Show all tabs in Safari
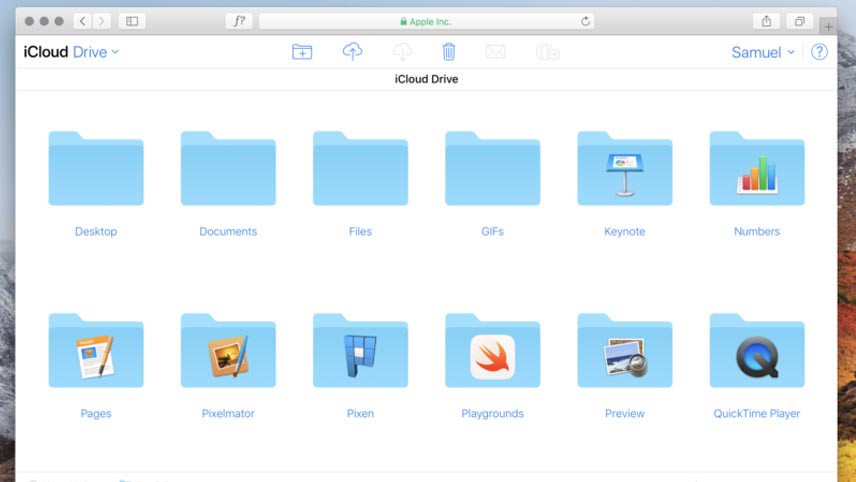 799,21
